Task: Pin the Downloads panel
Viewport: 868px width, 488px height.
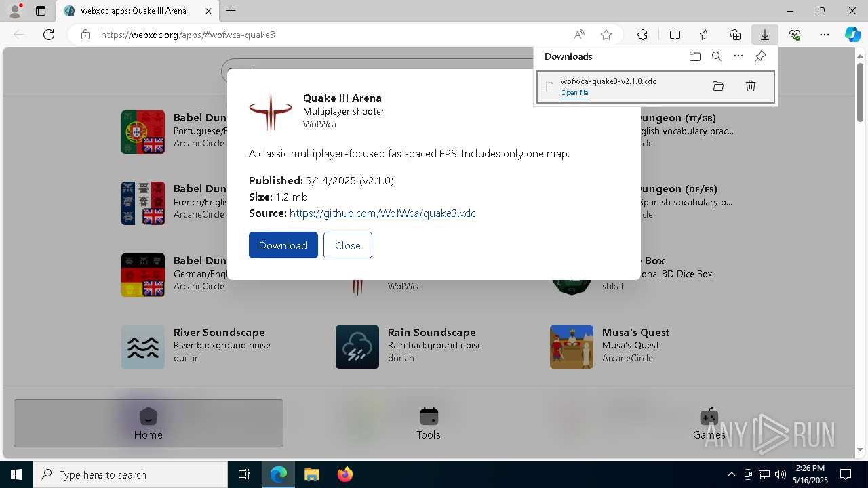Action: point(760,56)
